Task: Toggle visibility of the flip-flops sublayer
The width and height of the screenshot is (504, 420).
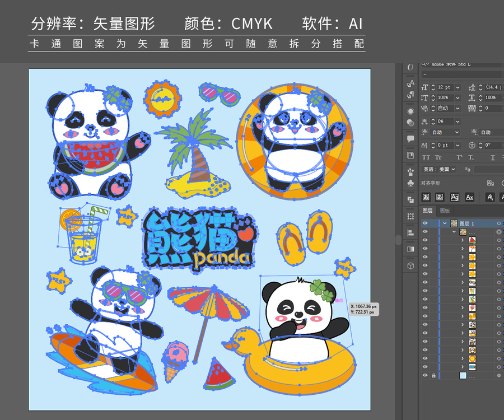Action: click(425, 316)
